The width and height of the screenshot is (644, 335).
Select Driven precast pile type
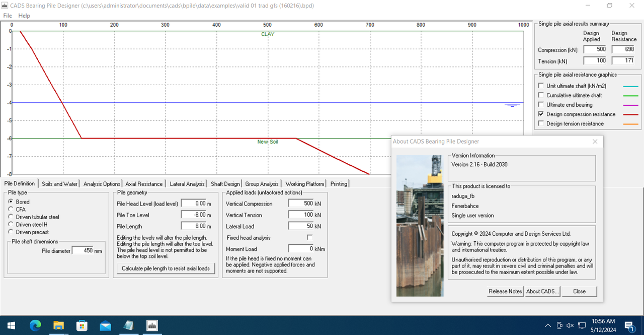tap(29, 232)
